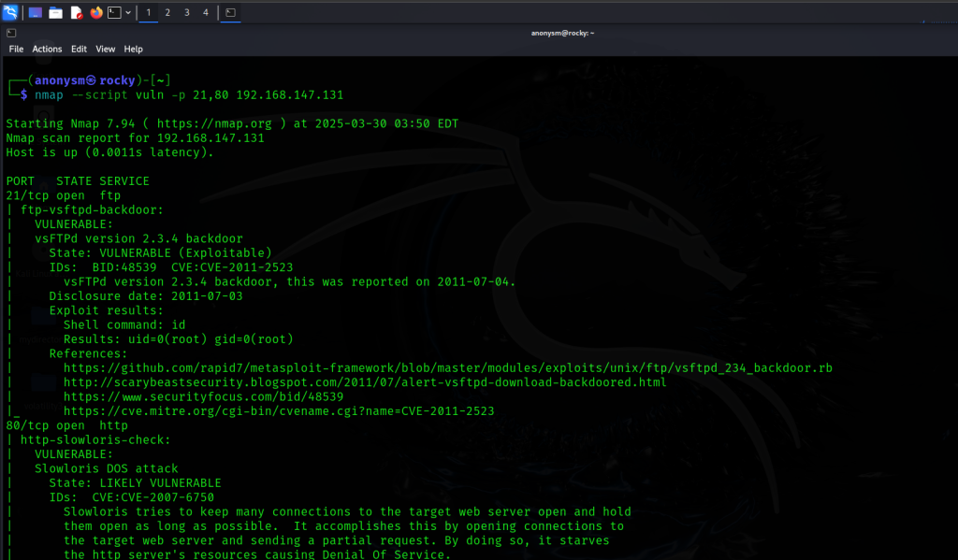Viewport: 958px width, 560px height.
Task: Click 'anonysm' username in the prompt
Action: point(60,80)
